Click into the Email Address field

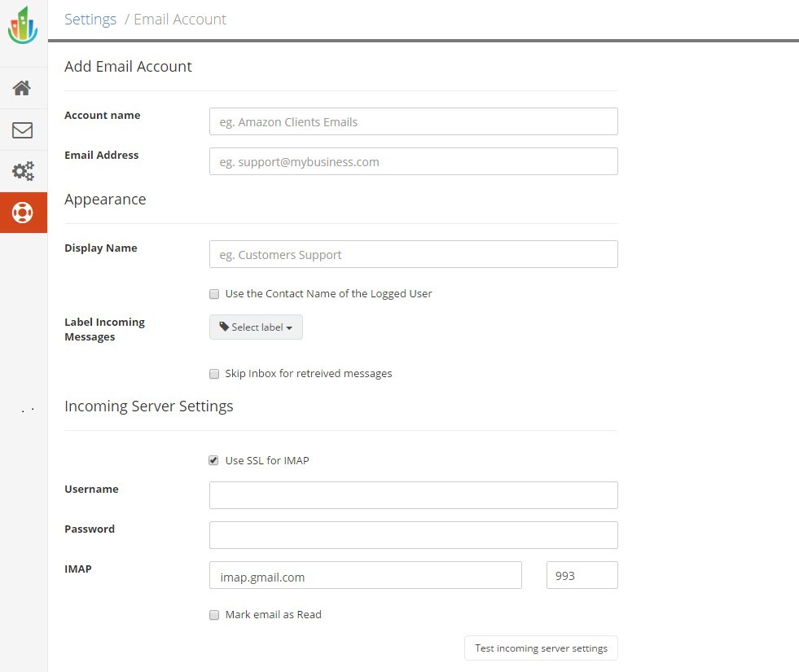413,162
